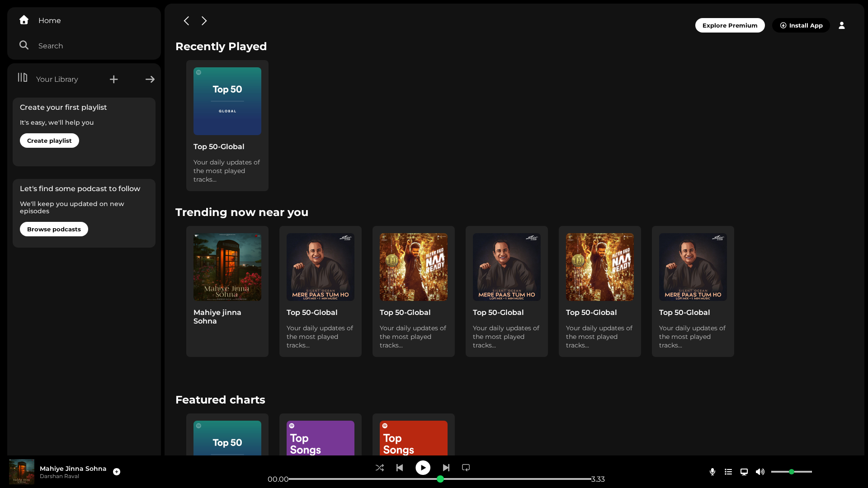Skip to the next track
The height and width of the screenshot is (488, 868).
pyautogui.click(x=446, y=468)
